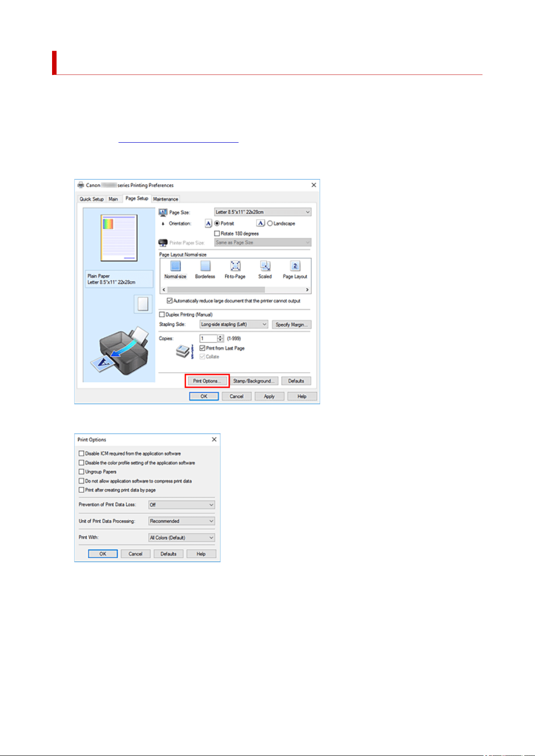
Task: Toggle Duplex Printing (Manual) checkbox
Action: click(162, 315)
